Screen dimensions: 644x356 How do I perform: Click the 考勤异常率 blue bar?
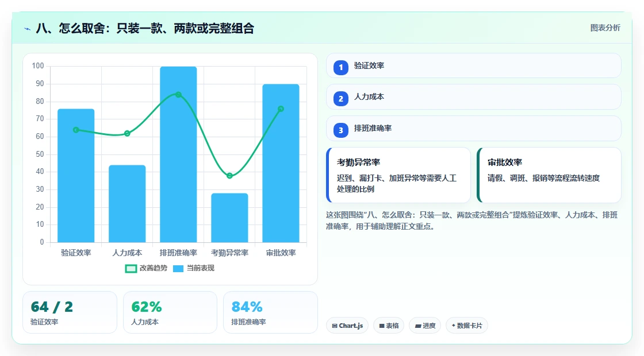(x=229, y=218)
